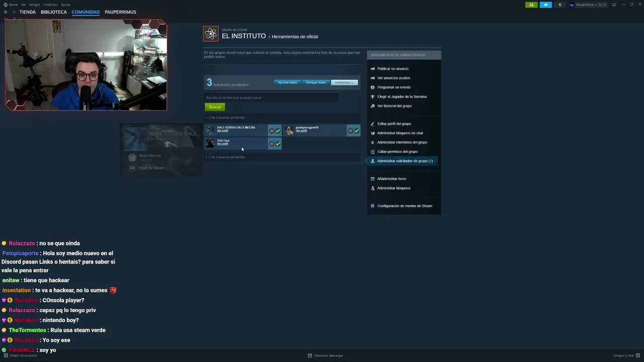Click the clock icon for Programar un evento
The height and width of the screenshot is (362, 644).
(372, 87)
